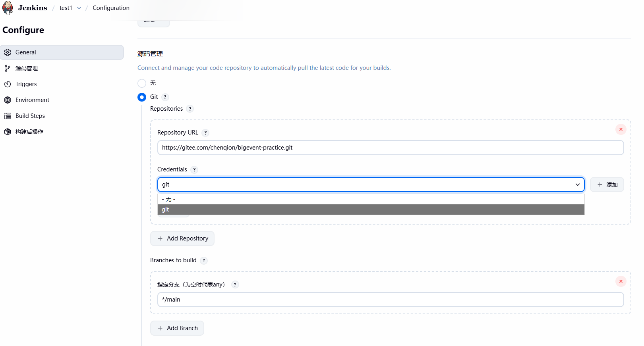The width and height of the screenshot is (644, 346).
Task: Open Branches to build help icon
Action: click(x=204, y=261)
